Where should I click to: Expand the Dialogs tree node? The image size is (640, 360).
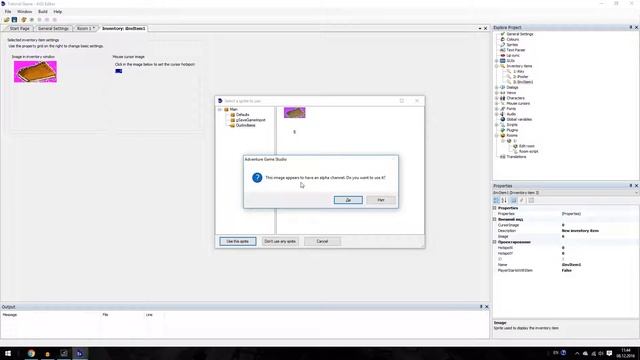[497, 87]
